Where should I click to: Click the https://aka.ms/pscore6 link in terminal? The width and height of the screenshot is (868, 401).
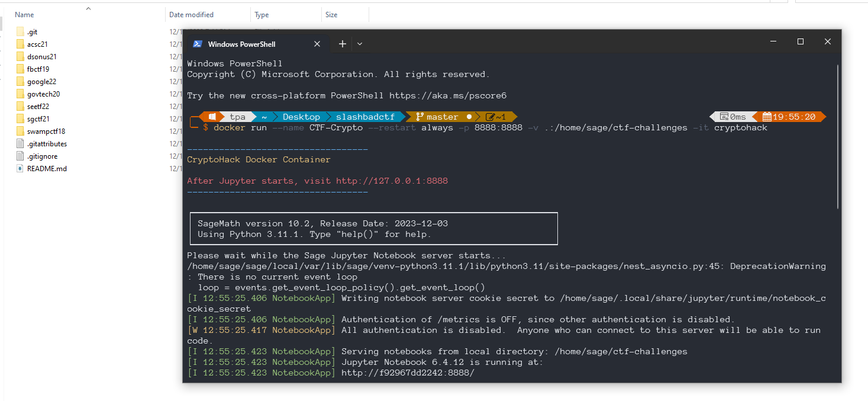447,96
